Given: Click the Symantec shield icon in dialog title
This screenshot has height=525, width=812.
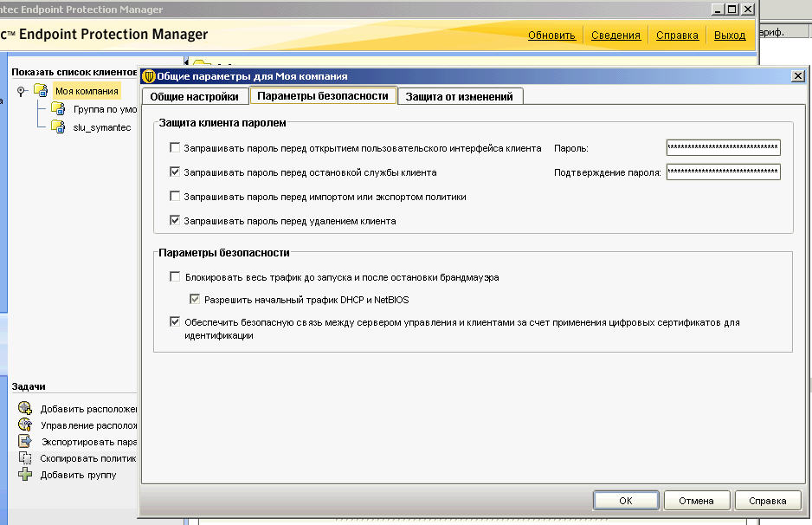Looking at the screenshot, I should coord(149,76).
